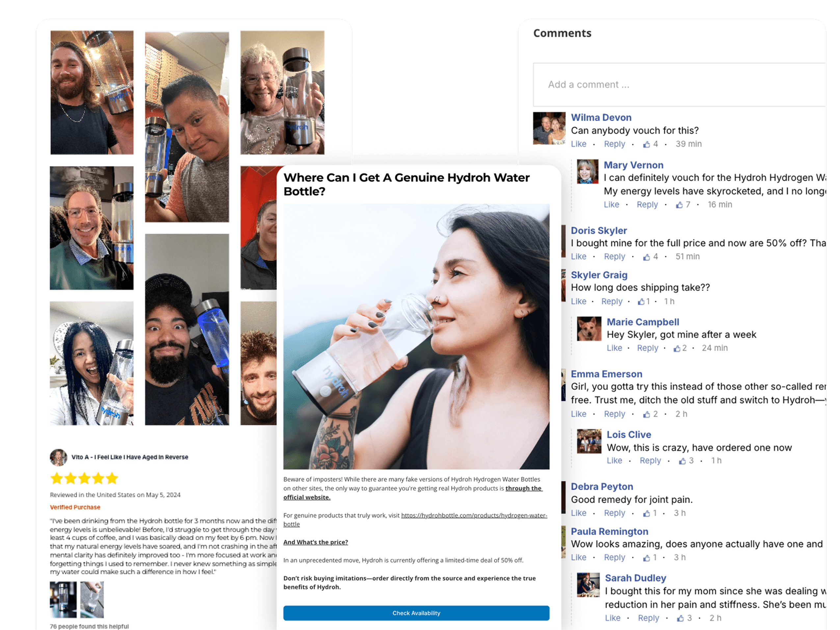840x630 pixels.
Task: Like Paula Remington's comment
Action: click(578, 558)
